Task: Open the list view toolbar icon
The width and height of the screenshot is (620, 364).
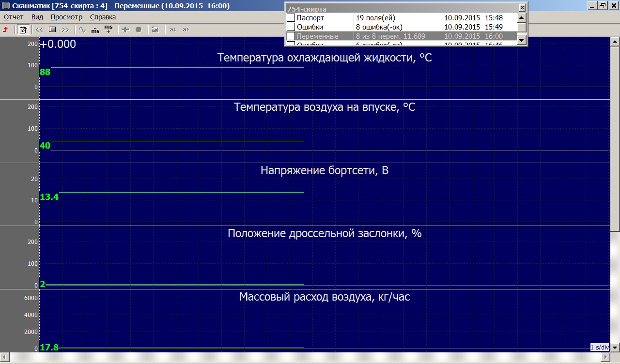Action: (x=52, y=30)
